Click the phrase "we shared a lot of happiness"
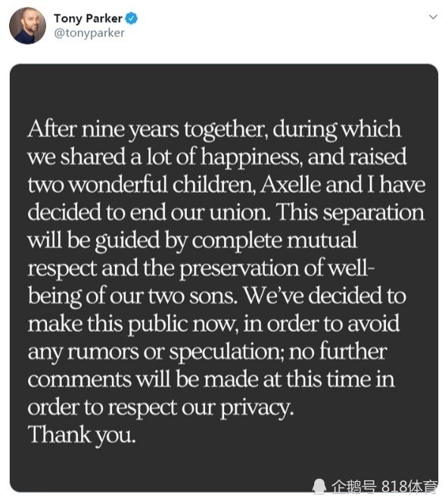Image resolution: width=448 pixels, height=503 pixels. coord(165,157)
